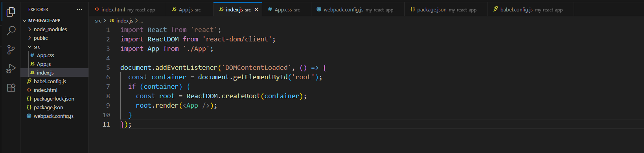Viewport: 644px width, 153px height.
Task: Close the index.js editor tab
Action: point(256,9)
